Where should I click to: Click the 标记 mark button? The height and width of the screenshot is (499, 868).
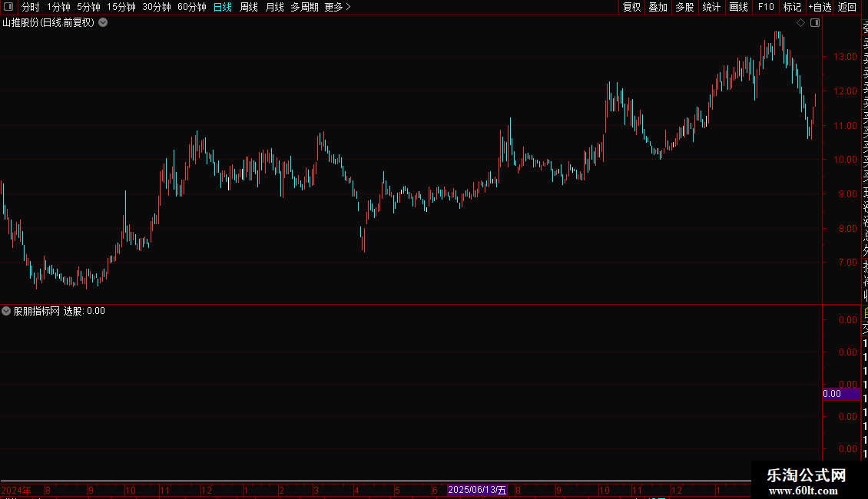[792, 7]
